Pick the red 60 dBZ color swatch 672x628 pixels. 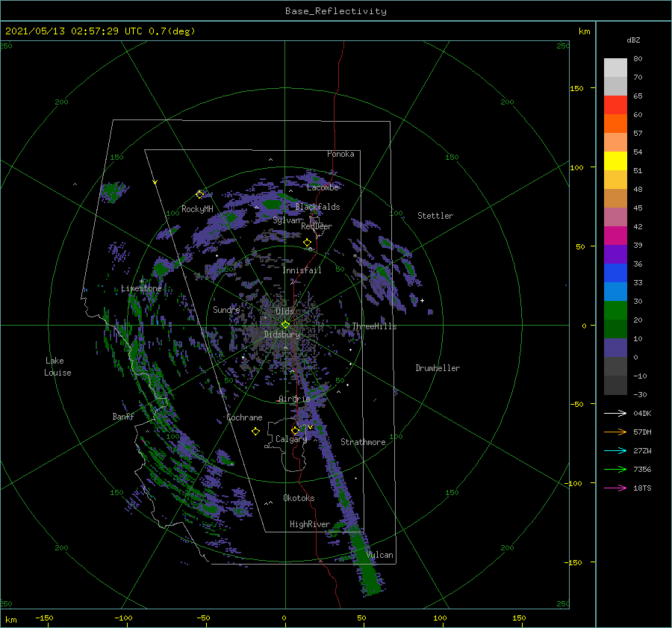click(x=615, y=105)
